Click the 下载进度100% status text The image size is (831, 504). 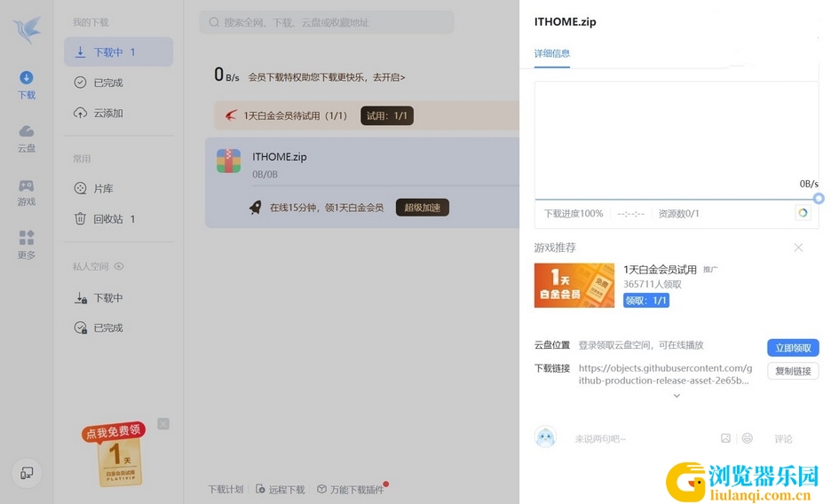point(574,213)
